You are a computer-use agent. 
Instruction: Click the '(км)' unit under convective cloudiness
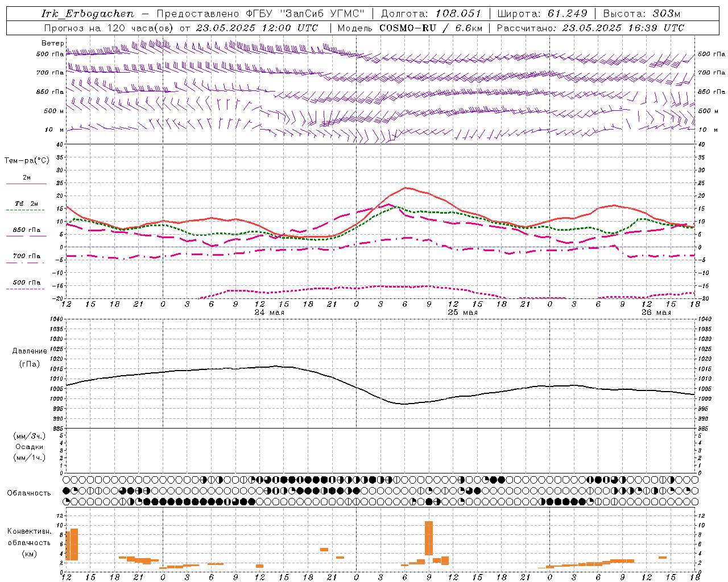click(30, 554)
